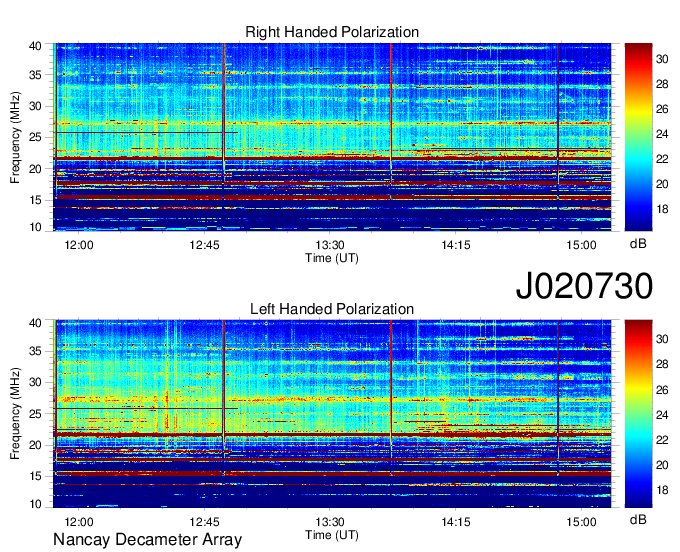Click the bottom plot's dB color bar

[x=638, y=414]
